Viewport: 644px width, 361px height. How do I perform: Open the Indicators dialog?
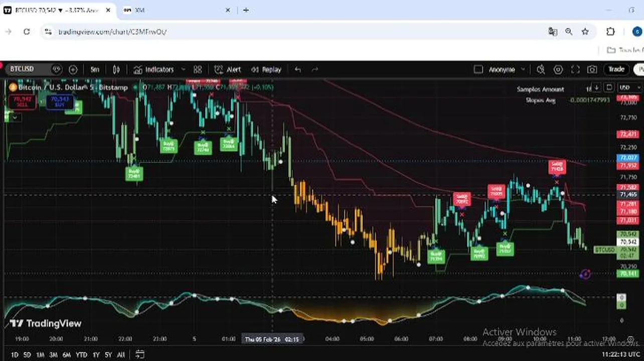click(x=154, y=70)
